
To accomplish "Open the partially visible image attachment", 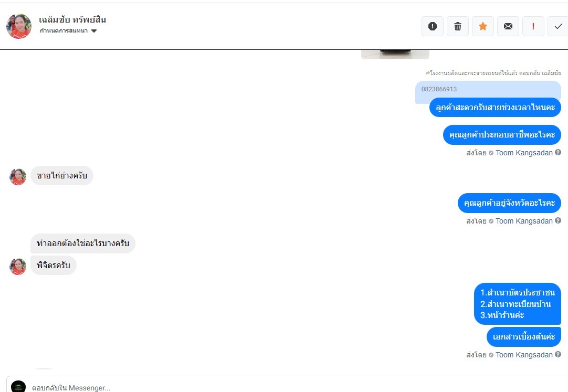I will [x=395, y=54].
